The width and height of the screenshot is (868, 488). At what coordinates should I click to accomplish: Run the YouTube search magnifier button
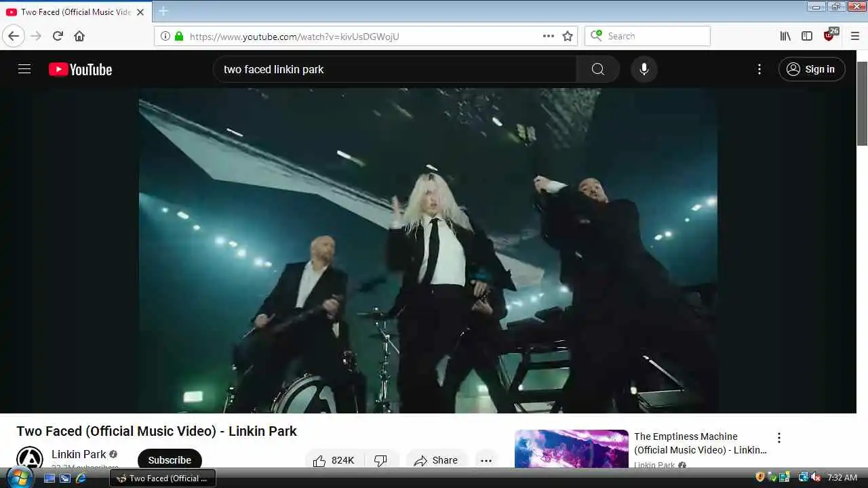(597, 69)
